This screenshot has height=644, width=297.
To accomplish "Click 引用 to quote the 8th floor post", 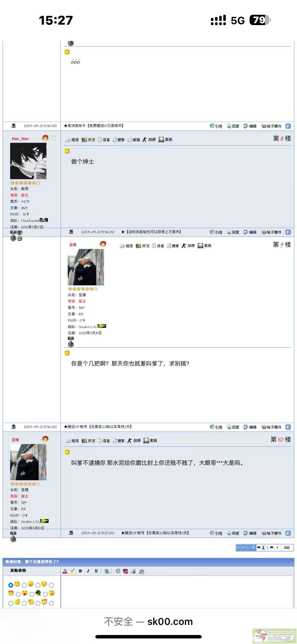I will coord(216,232).
